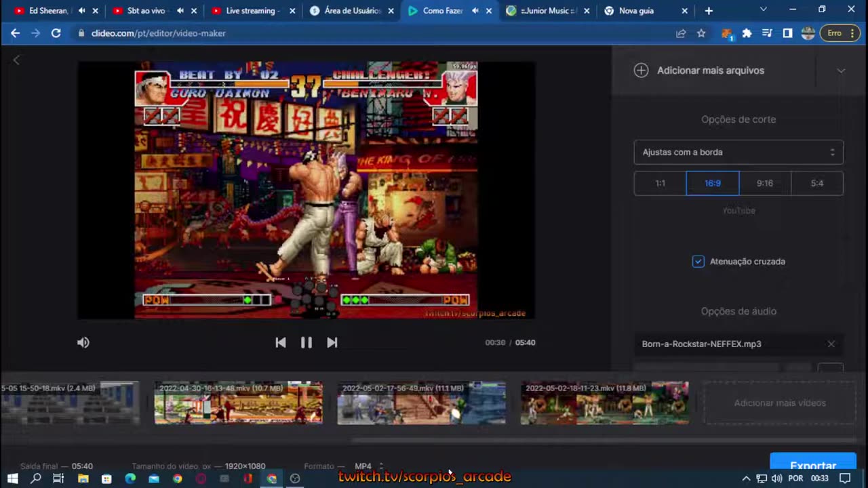Viewport: 868px width, 488px height.
Task: Reload the current page
Action: click(x=56, y=33)
